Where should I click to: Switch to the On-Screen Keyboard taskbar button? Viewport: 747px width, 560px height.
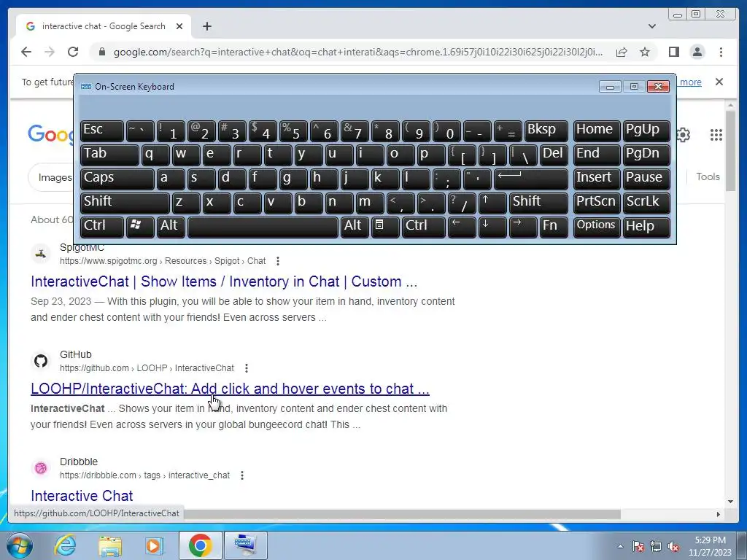(x=245, y=545)
